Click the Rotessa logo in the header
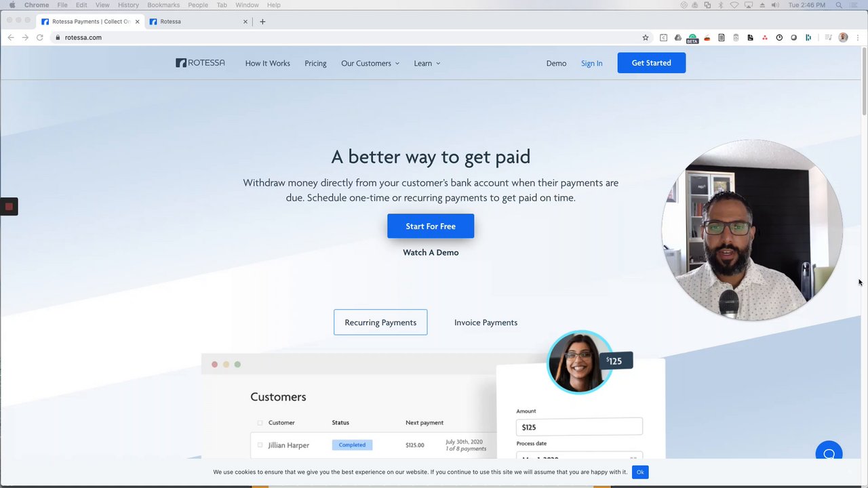868x488 pixels. [200, 63]
